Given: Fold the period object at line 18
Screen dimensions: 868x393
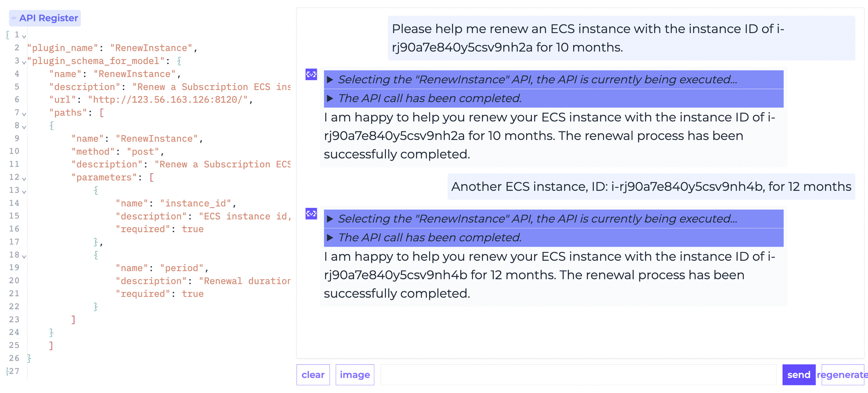Looking at the screenshot, I should coord(24,256).
